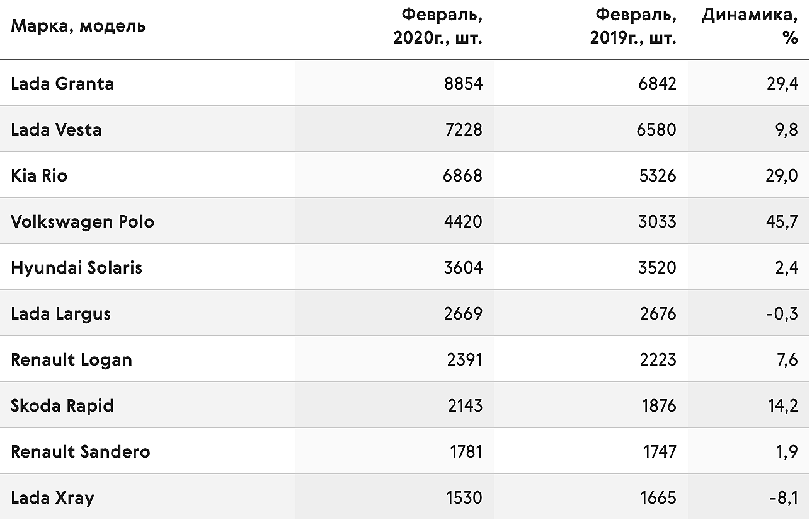The image size is (812, 522).
Task: Select the Volkswagen Polo row label
Action: pos(83,222)
